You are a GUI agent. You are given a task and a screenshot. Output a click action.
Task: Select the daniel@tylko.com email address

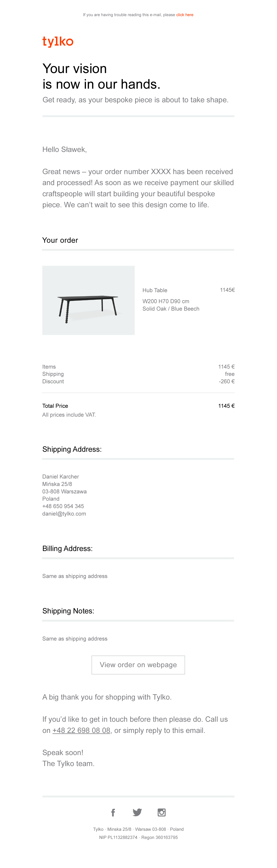[x=64, y=514]
